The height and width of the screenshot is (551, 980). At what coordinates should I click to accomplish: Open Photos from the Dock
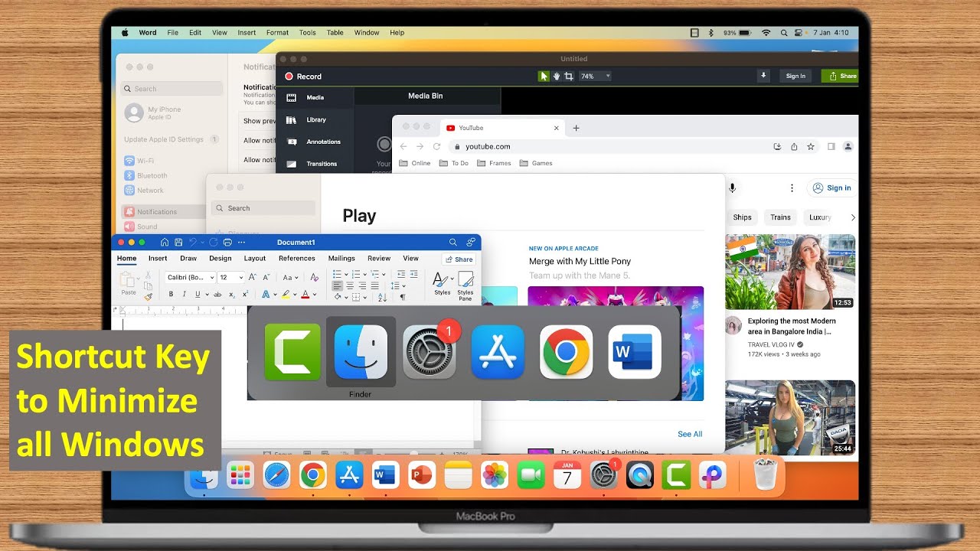point(495,476)
